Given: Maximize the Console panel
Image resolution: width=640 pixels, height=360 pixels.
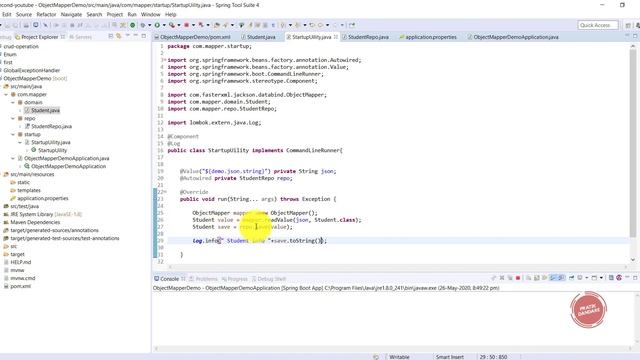Looking at the screenshot, I should pos(635,278).
